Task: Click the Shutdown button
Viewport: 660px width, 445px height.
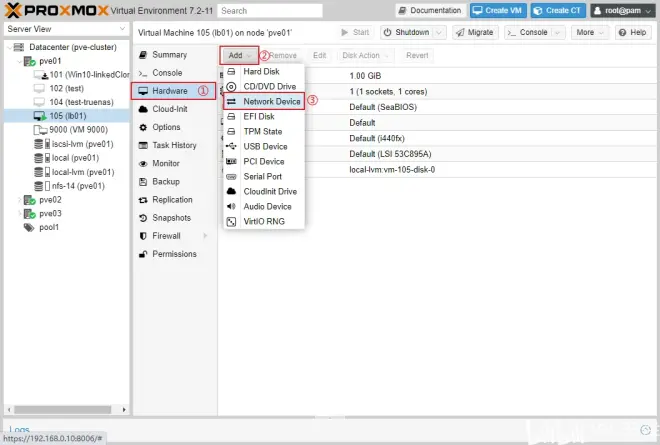Action: click(407, 32)
